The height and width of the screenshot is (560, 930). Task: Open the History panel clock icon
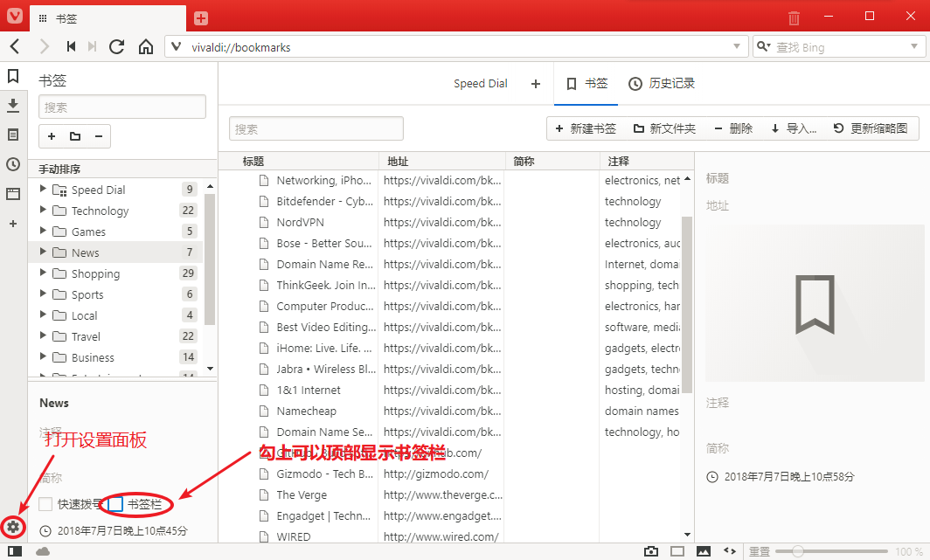13,164
